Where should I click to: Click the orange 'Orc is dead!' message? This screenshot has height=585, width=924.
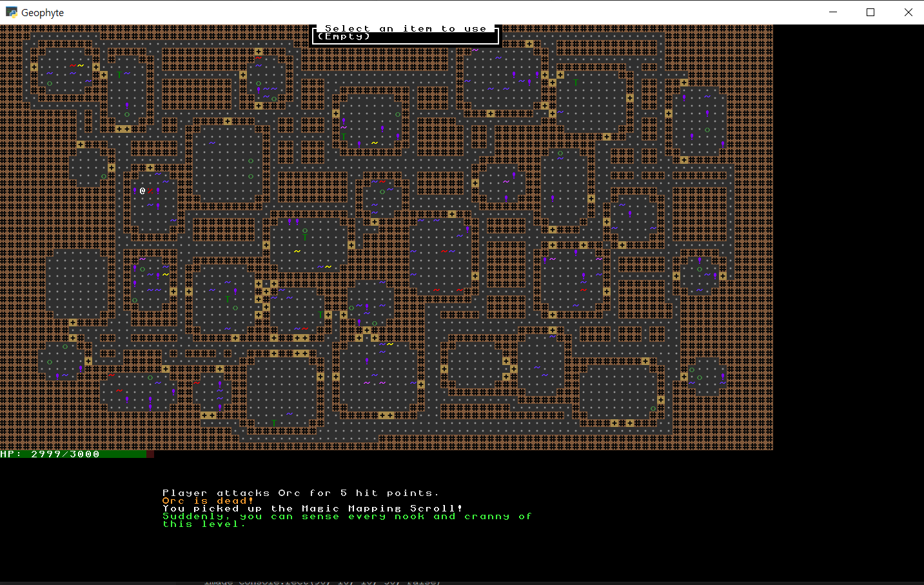208,501
